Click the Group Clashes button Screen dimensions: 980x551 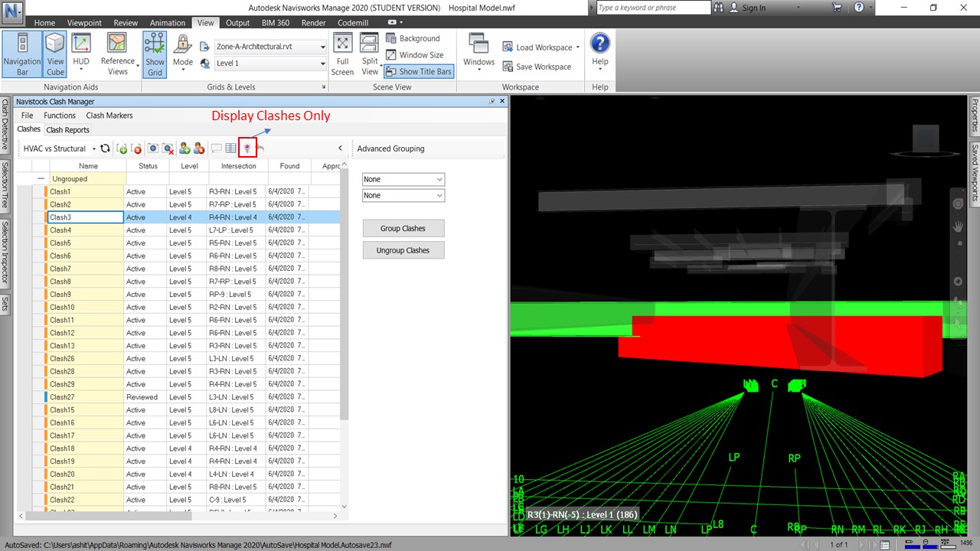tap(403, 228)
